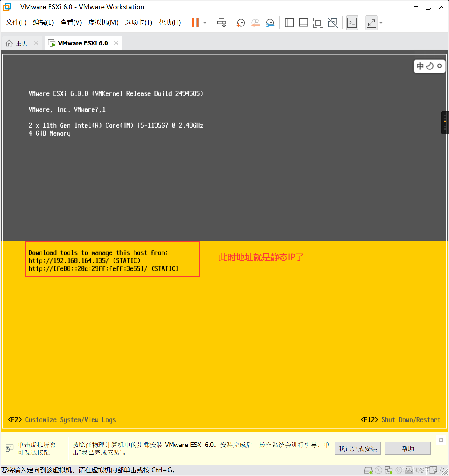Click the half-moon input method icon
The image size is (449, 476).
[x=430, y=66]
